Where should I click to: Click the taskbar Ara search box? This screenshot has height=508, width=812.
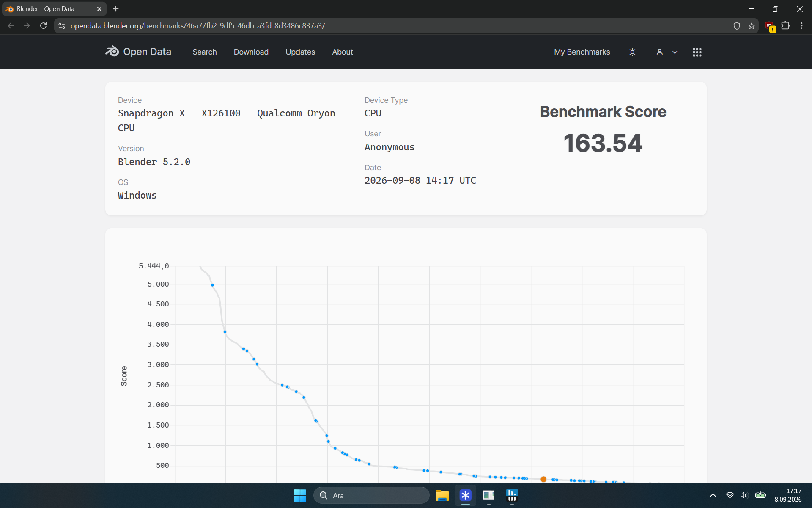371,495
